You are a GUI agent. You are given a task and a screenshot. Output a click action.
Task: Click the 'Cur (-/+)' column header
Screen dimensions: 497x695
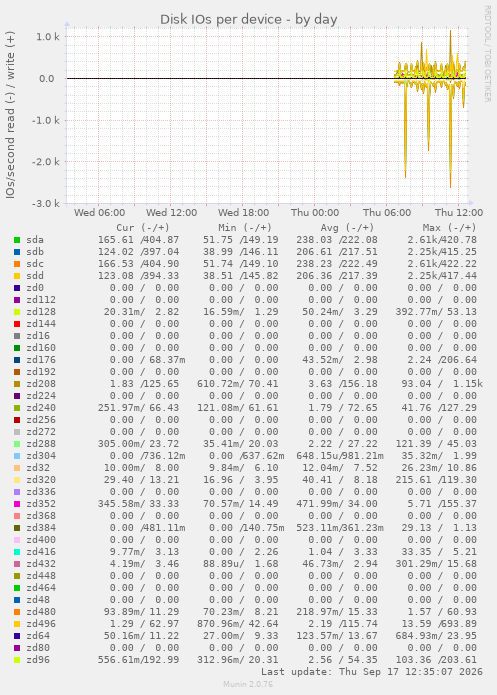pyautogui.click(x=143, y=227)
